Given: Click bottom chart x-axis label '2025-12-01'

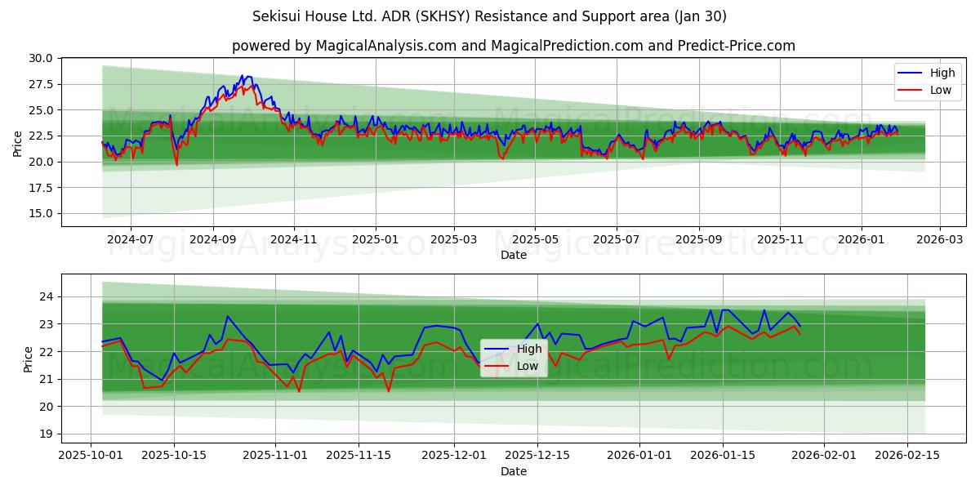Looking at the screenshot, I should click(x=453, y=457).
